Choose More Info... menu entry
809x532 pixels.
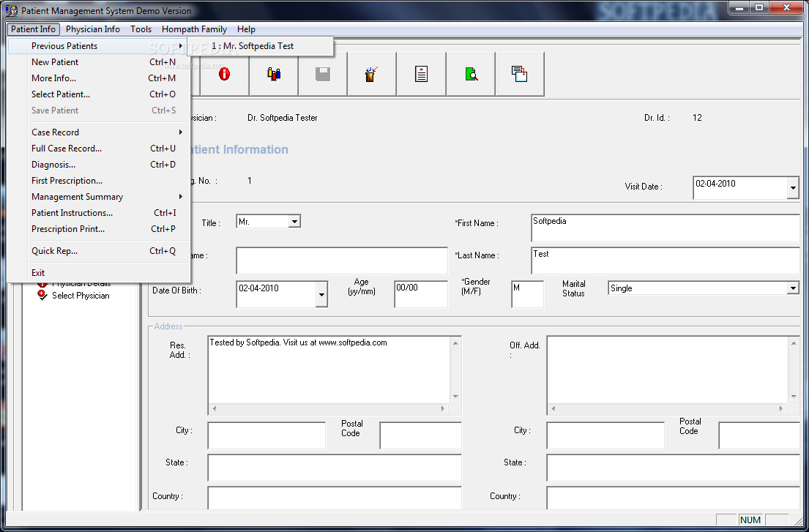point(99,78)
